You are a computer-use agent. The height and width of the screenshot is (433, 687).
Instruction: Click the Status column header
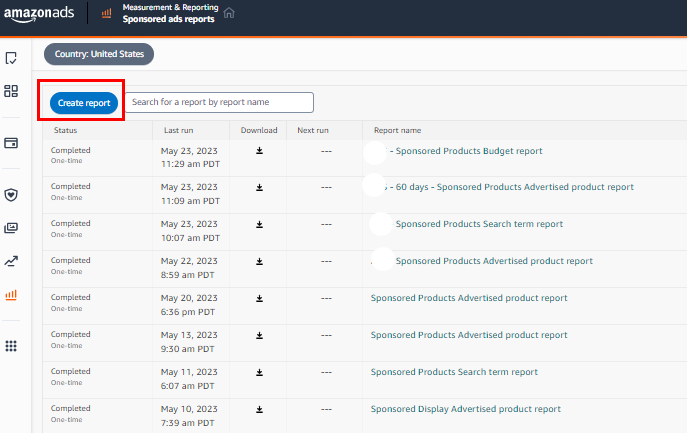(66, 130)
